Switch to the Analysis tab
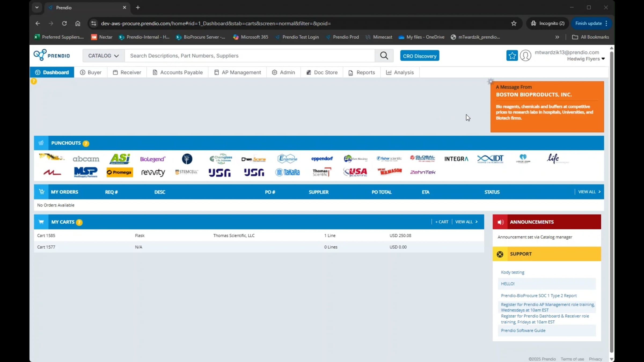644x362 pixels. pos(400,72)
